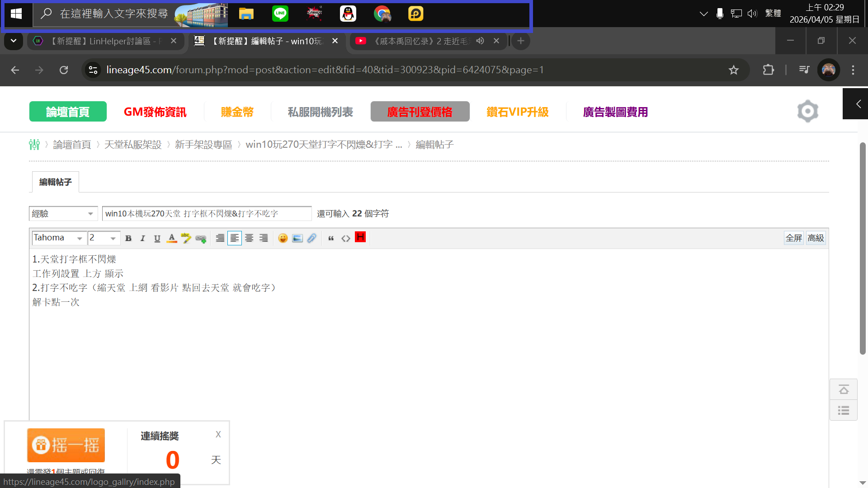Open the Windows Start menu
The width and height of the screenshot is (868, 488).
tap(16, 14)
